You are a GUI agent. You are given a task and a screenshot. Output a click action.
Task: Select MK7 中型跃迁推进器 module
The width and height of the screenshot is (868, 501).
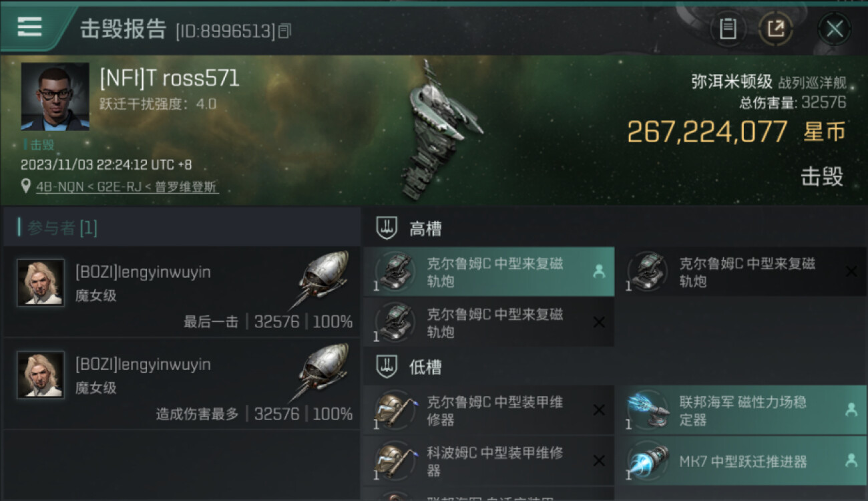tap(741, 461)
